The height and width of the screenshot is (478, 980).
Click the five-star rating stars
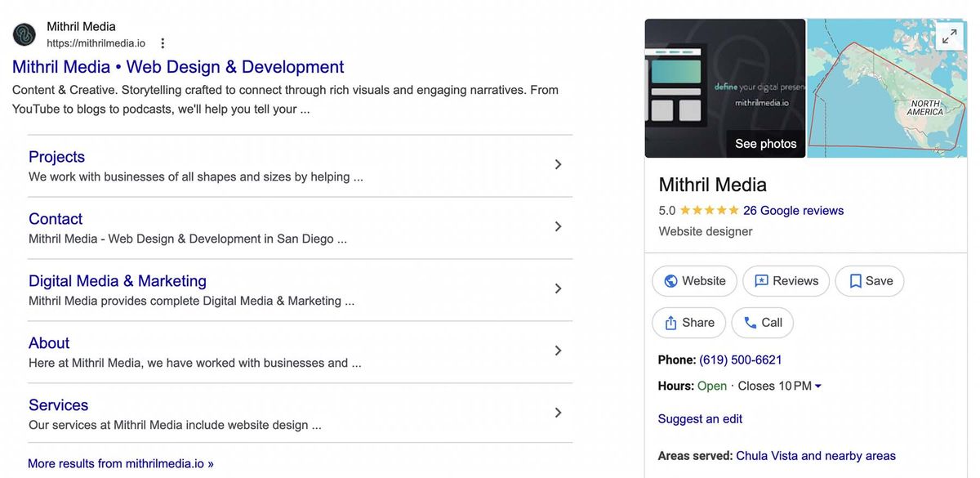708,210
